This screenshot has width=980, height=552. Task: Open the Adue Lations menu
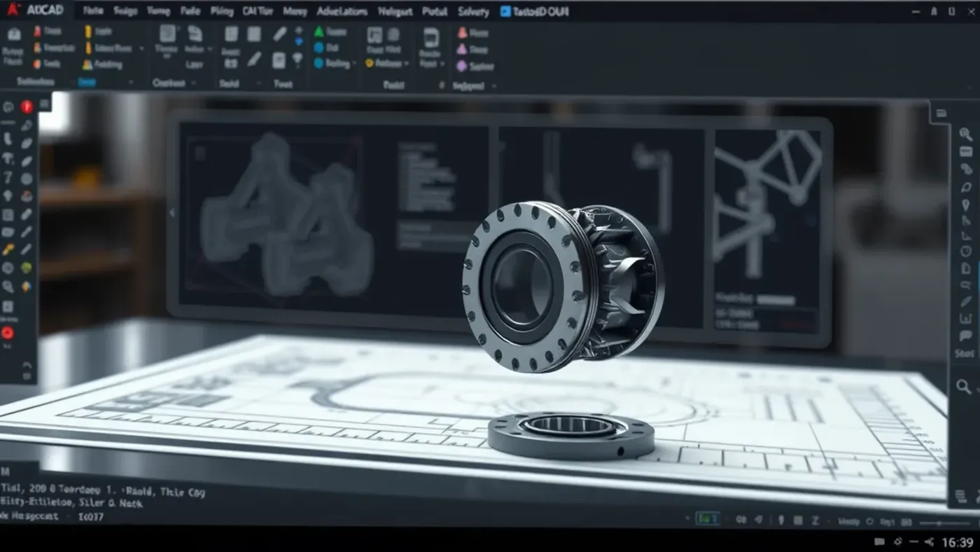(x=342, y=11)
